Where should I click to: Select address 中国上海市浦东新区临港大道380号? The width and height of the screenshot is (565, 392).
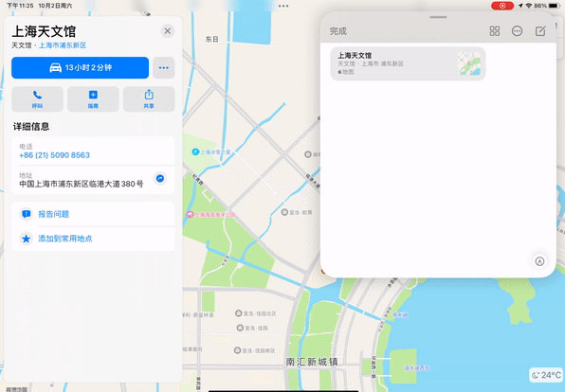click(x=82, y=184)
